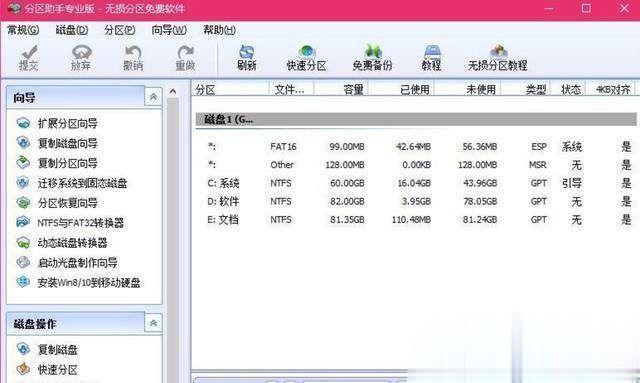Image resolution: width=640 pixels, height=383 pixels.
Task: Click the 引导 status cell
Action: click(x=571, y=183)
